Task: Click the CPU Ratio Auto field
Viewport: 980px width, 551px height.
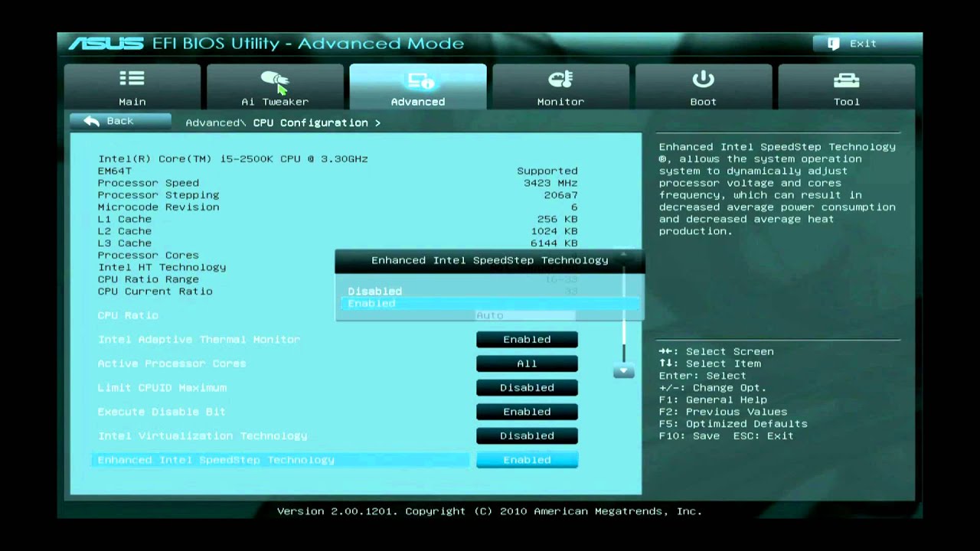Action: [525, 315]
